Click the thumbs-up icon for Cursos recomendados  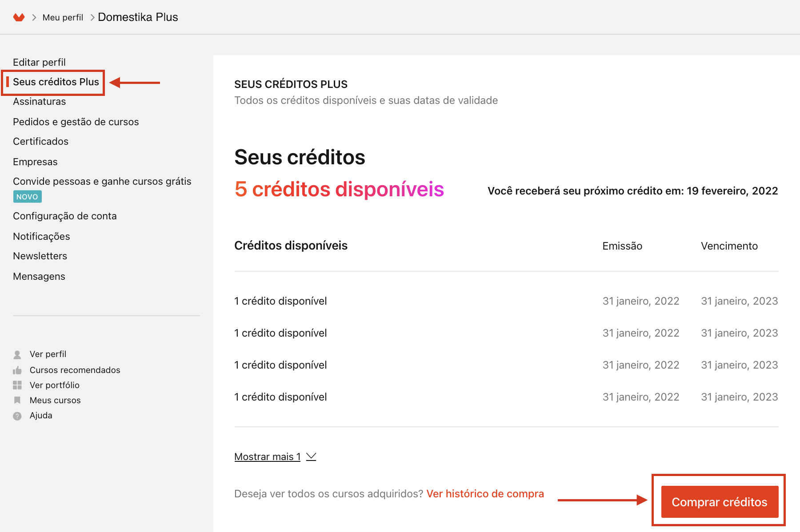17,370
